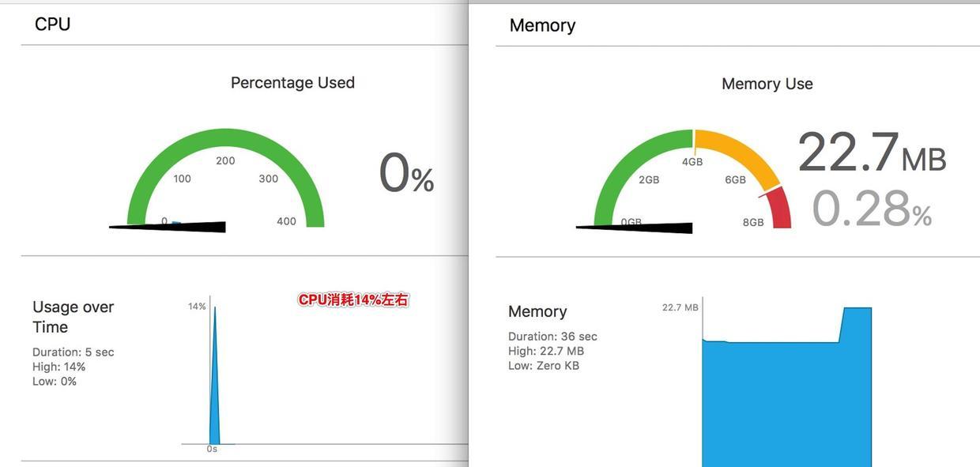The height and width of the screenshot is (467, 980).
Task: Click the large 0% CPU readout
Action: pos(406,174)
